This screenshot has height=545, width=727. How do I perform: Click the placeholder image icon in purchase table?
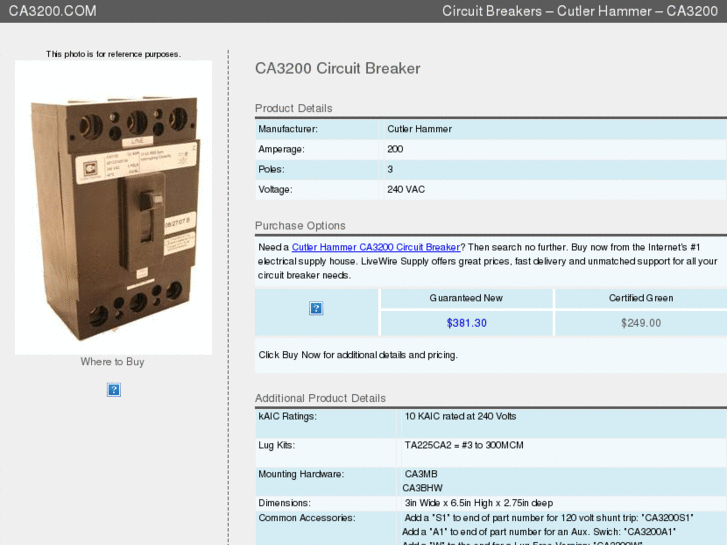pyautogui.click(x=316, y=308)
